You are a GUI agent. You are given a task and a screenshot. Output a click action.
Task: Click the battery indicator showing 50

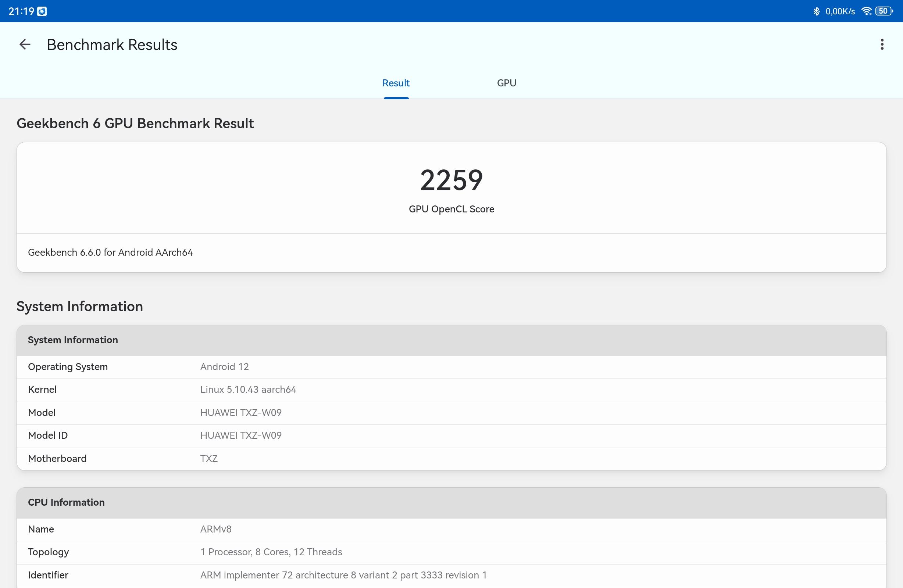point(883,11)
